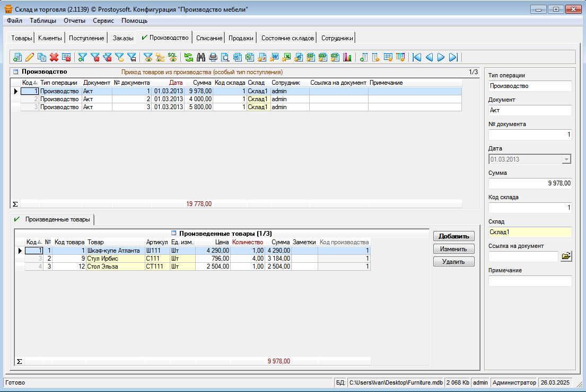Copy the selected record via toolbar icon
The width and height of the screenshot is (586, 392).
click(x=42, y=57)
